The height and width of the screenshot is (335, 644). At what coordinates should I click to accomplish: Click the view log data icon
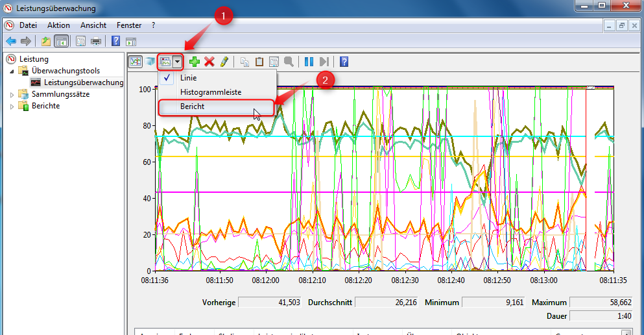(x=150, y=62)
